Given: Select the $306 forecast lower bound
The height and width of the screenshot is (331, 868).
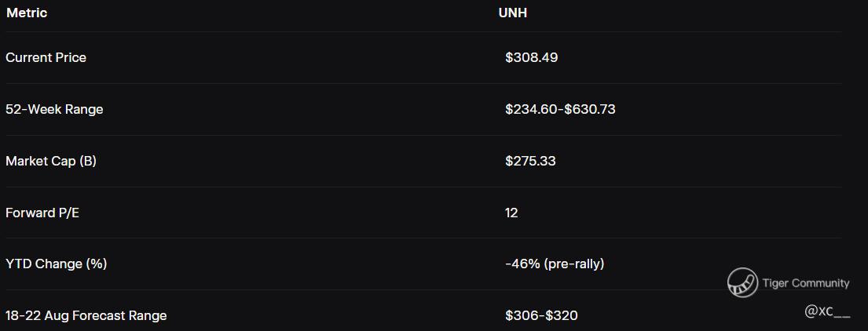Looking at the screenshot, I should pyautogui.click(x=522, y=315).
